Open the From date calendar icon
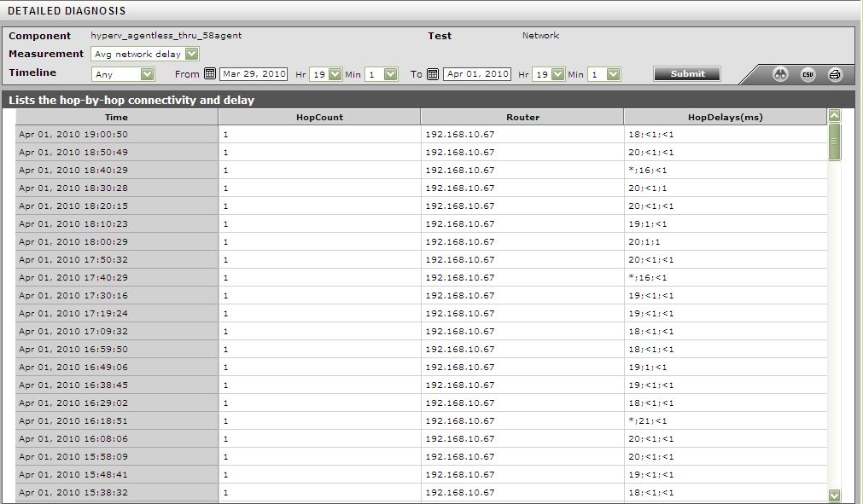Image resolution: width=863 pixels, height=504 pixels. 210,73
